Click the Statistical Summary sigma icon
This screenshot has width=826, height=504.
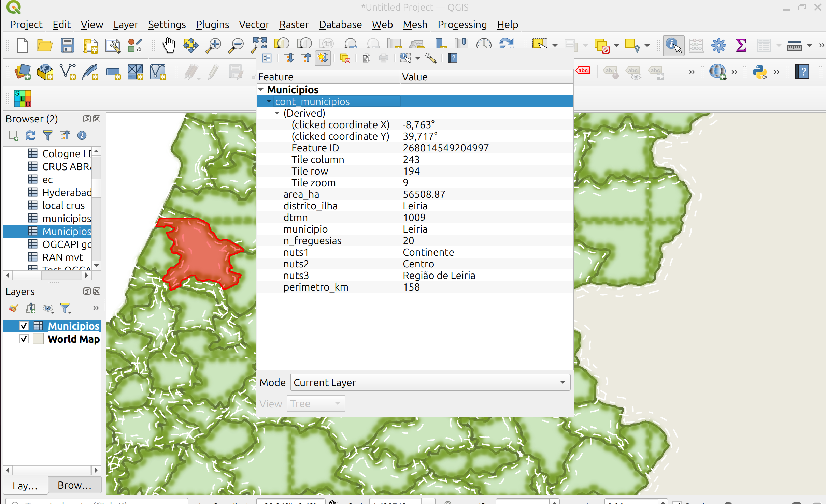(741, 45)
